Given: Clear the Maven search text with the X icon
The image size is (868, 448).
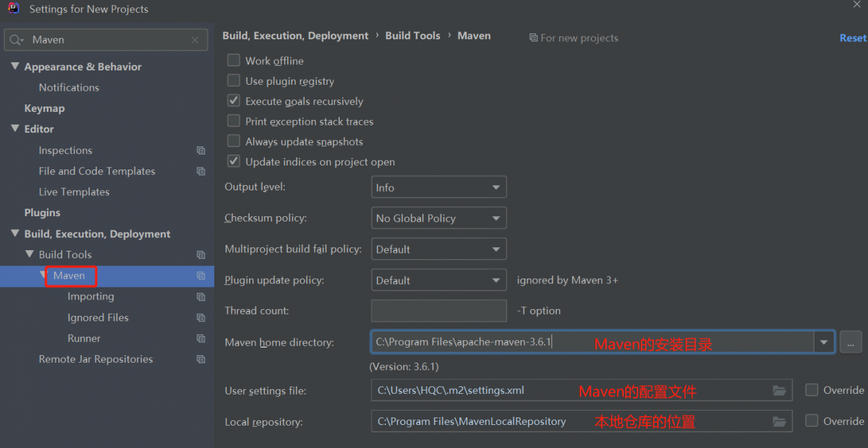Looking at the screenshot, I should coord(195,40).
